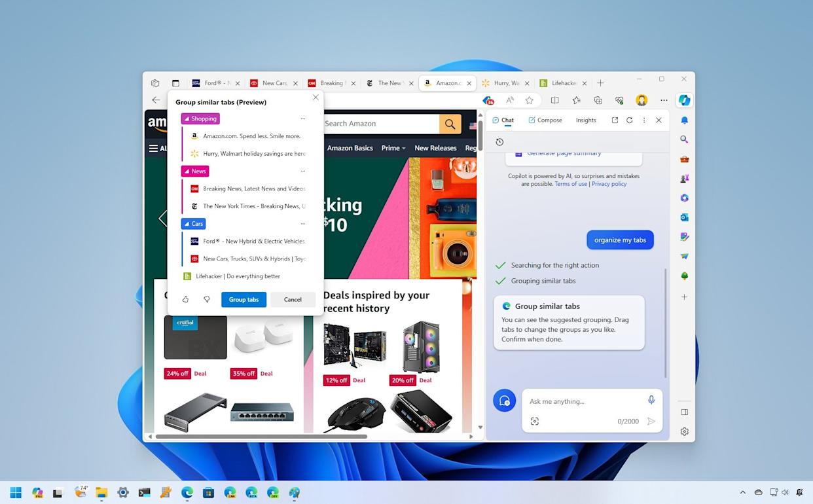Viewport: 813px width, 504px height.
Task: Open the Terms of use link
Action: point(571,184)
